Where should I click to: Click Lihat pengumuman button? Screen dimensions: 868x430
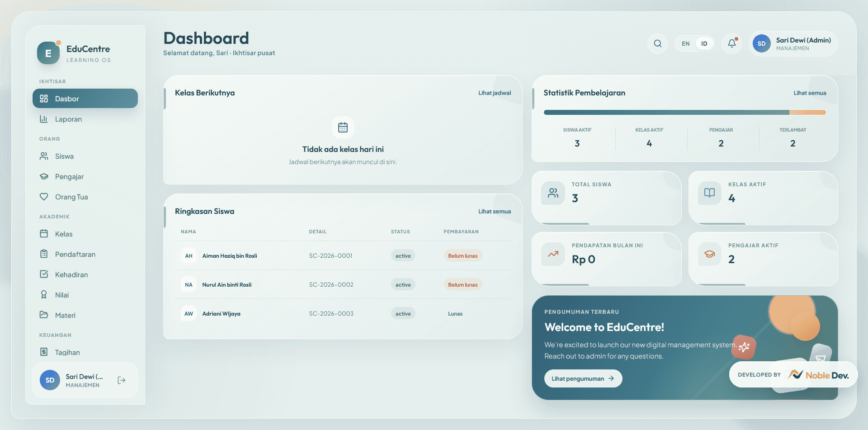[583, 378]
